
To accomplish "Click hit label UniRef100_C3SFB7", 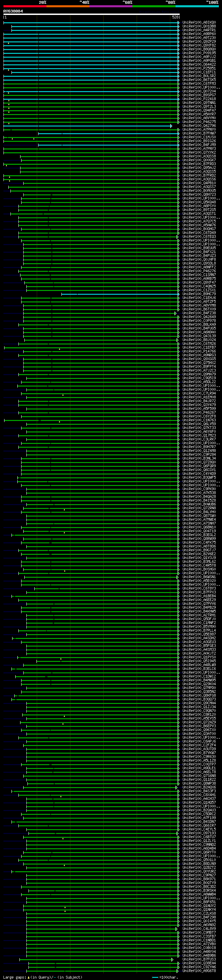I will click(199, 936).
